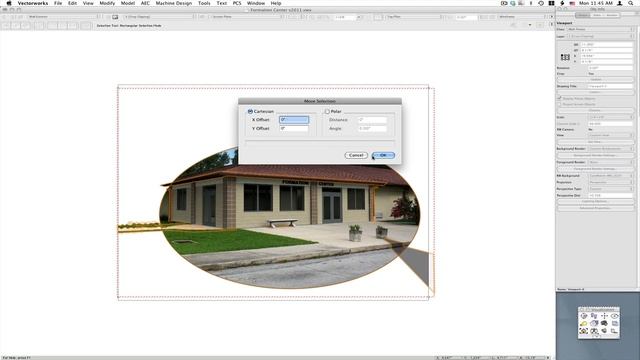Open the RW Background dropdown
640x360 pixels.
click(x=611, y=176)
